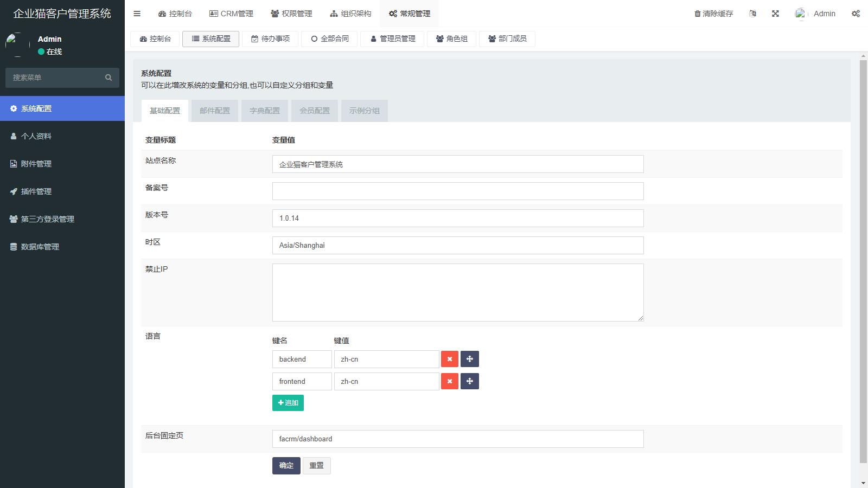868x488 pixels.
Task: Open CRM管理 in top navigation
Action: tap(231, 14)
